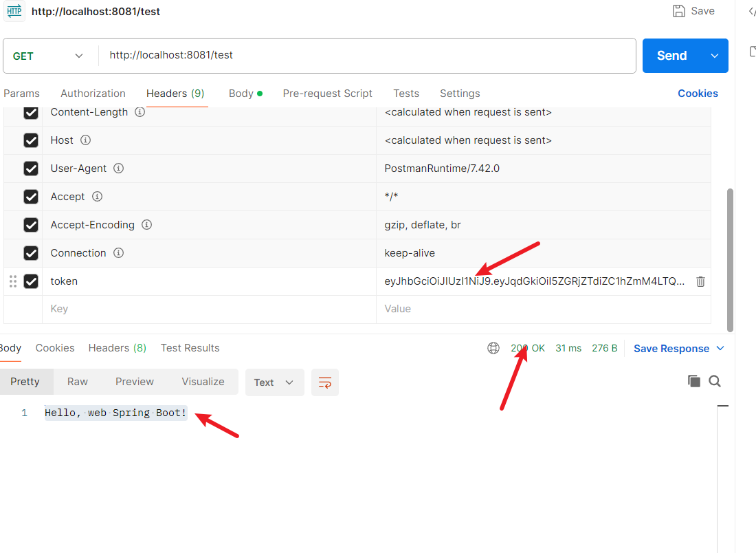Expand the Save Response chevron

720,349
